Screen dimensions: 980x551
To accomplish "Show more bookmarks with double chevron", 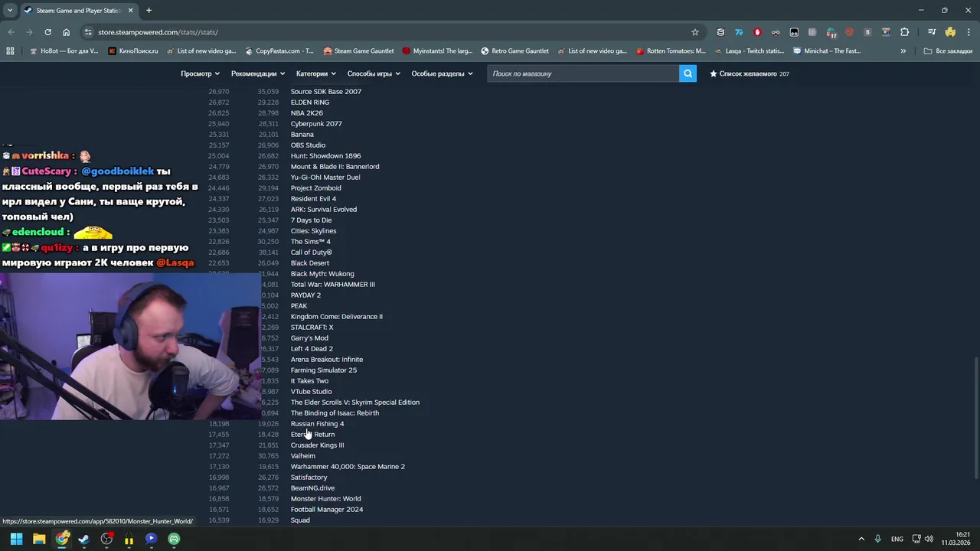I will [x=903, y=51].
